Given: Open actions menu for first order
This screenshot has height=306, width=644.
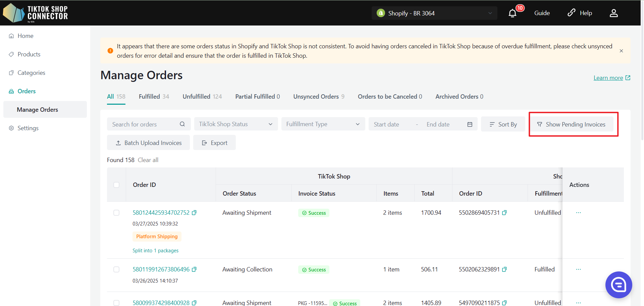Looking at the screenshot, I should click(578, 213).
